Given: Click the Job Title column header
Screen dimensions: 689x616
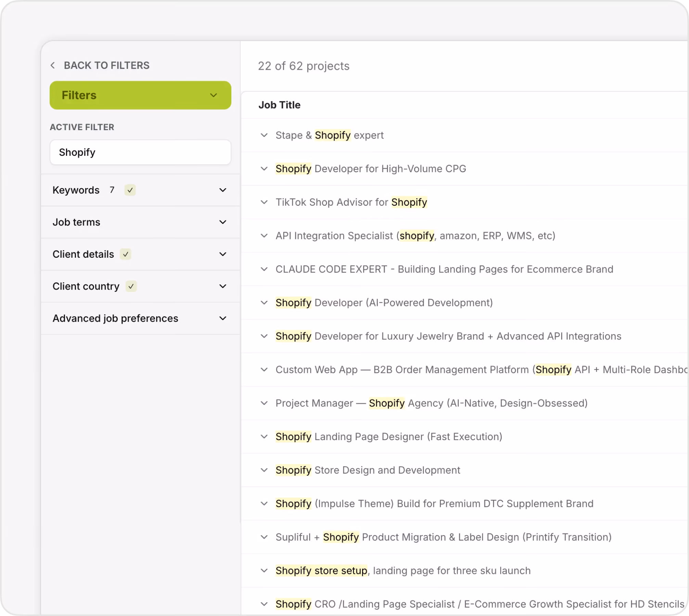Looking at the screenshot, I should pyautogui.click(x=279, y=105).
